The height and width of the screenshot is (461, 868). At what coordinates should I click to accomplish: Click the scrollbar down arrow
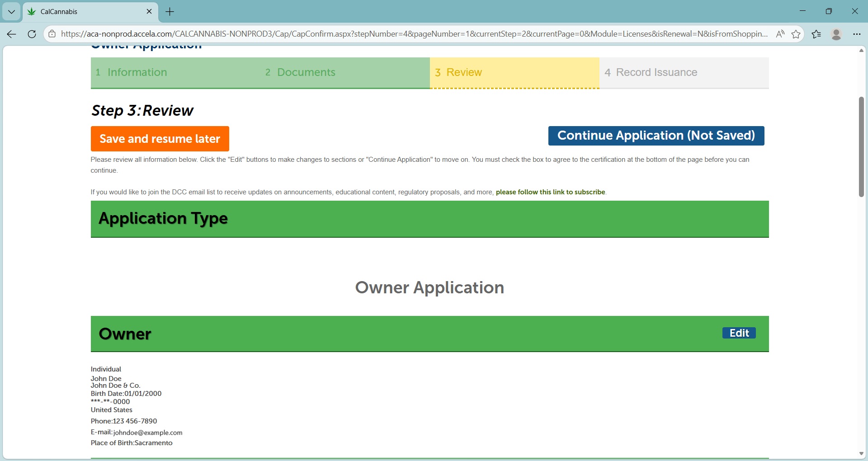click(x=861, y=454)
